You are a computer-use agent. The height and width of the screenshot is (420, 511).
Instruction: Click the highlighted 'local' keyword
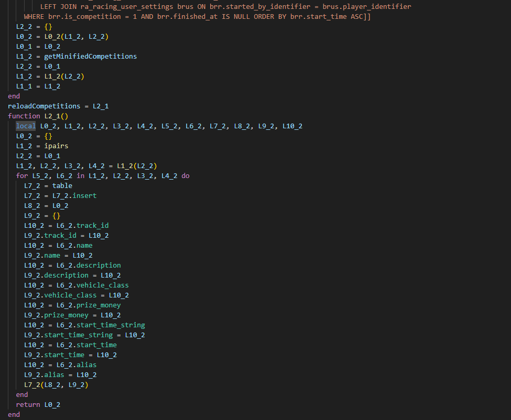coord(26,126)
